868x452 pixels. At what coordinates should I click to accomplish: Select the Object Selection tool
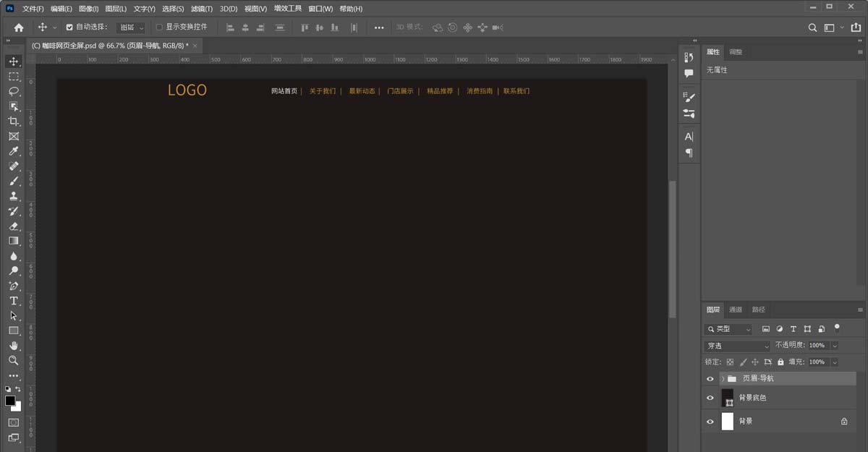14,106
